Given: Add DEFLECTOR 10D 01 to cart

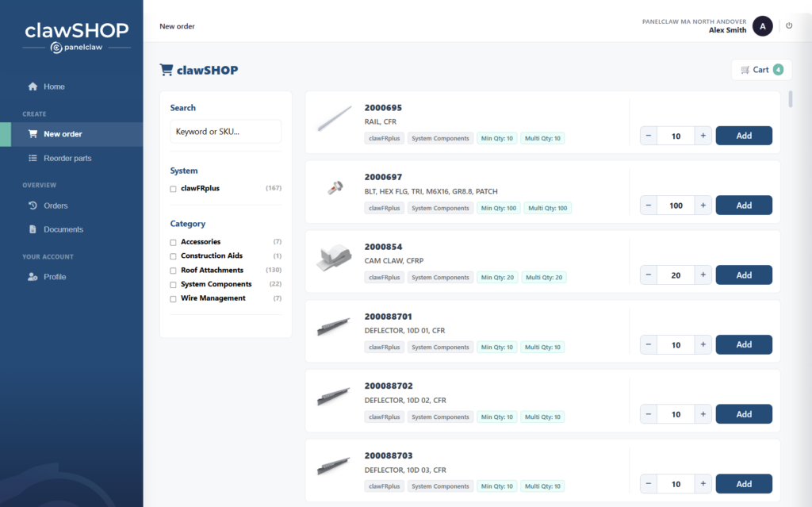Looking at the screenshot, I should (x=744, y=344).
